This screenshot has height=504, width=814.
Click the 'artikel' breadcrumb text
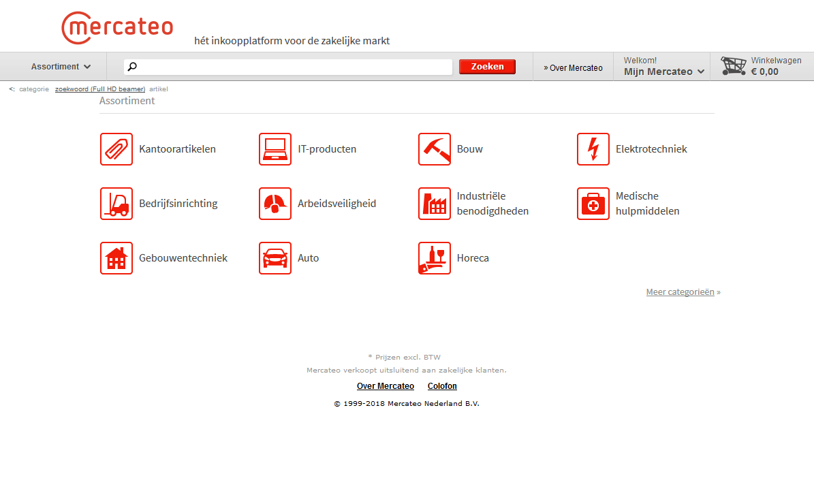tap(158, 89)
